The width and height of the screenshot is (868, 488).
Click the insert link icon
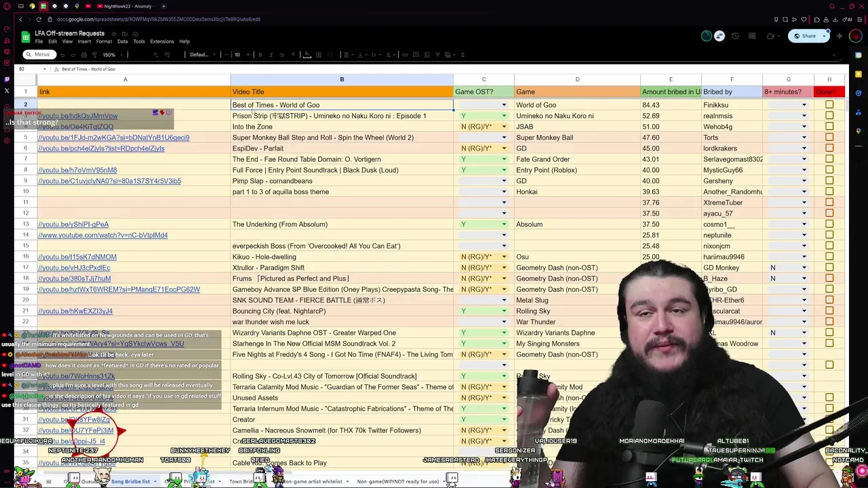[405, 55]
